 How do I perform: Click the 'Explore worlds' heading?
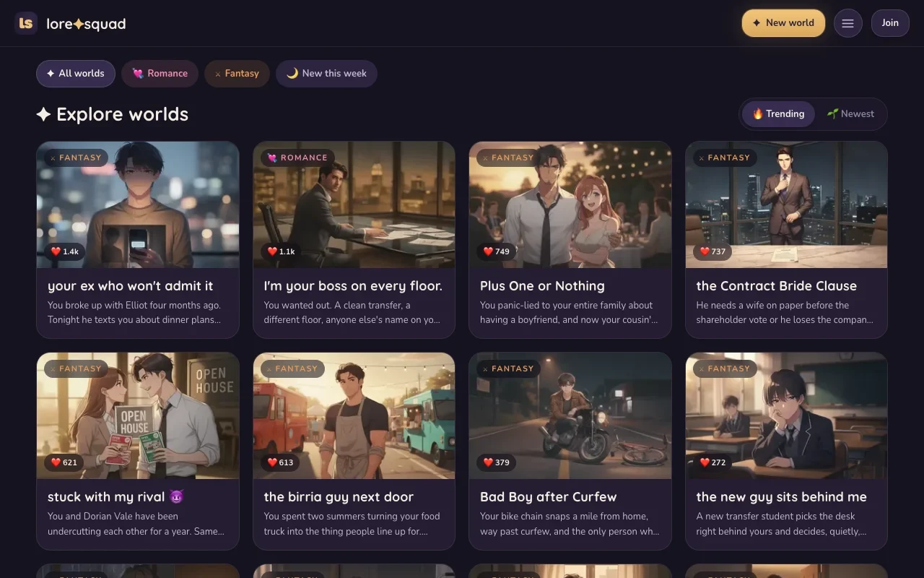(x=113, y=114)
